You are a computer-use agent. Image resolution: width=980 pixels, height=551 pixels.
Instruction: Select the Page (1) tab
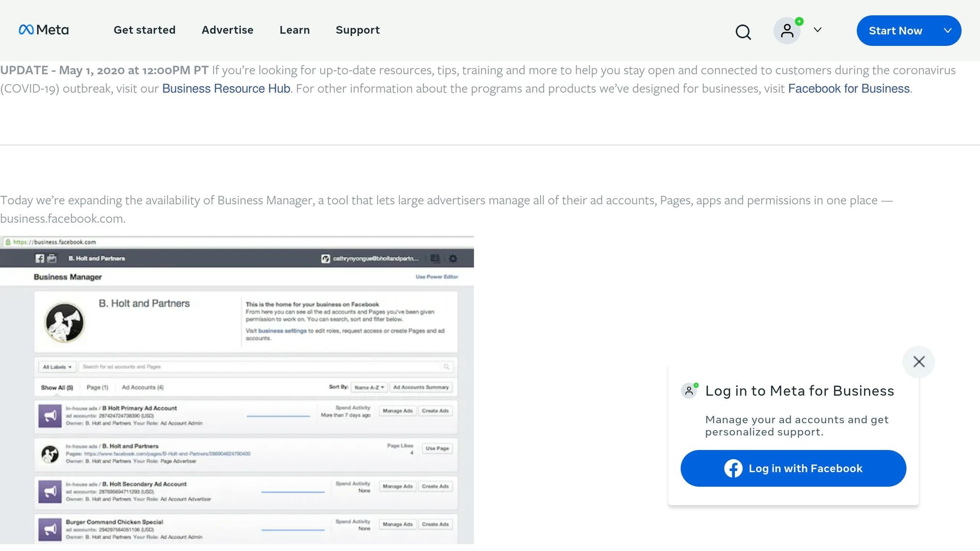98,387
